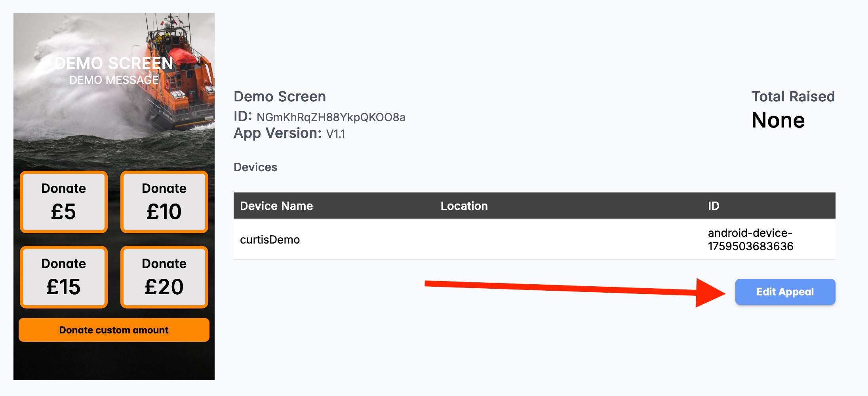Click the Edit Appeal button
The width and height of the screenshot is (868, 396).
coord(785,292)
